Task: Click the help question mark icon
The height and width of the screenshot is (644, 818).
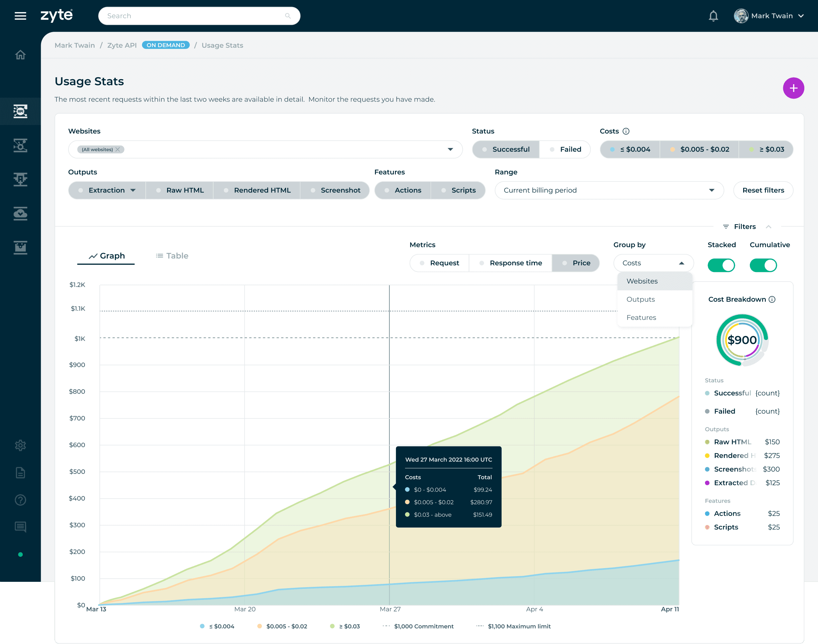Action: pyautogui.click(x=20, y=500)
